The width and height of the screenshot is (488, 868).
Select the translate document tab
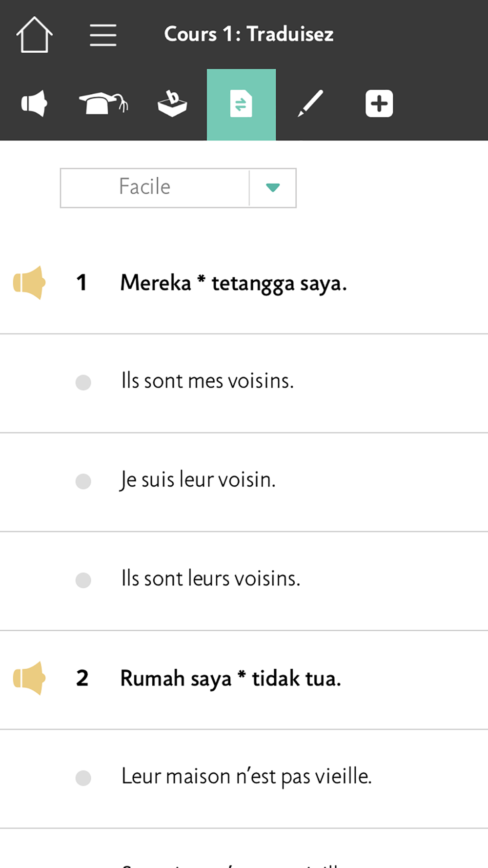click(241, 104)
